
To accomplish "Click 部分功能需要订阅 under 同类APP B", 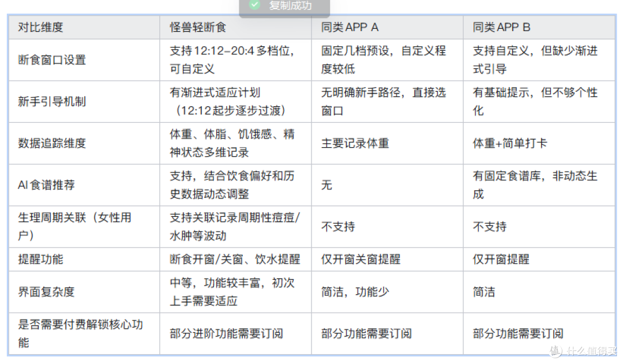I will pyautogui.click(x=539, y=334).
